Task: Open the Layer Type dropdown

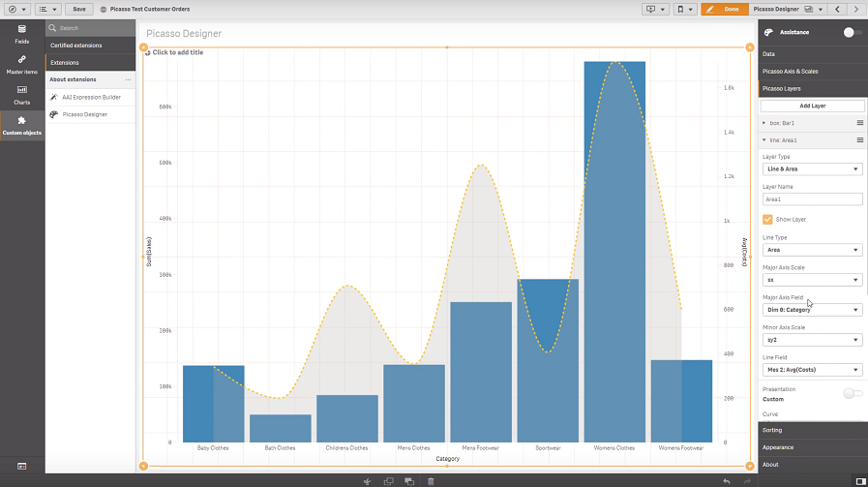Action: (812, 169)
